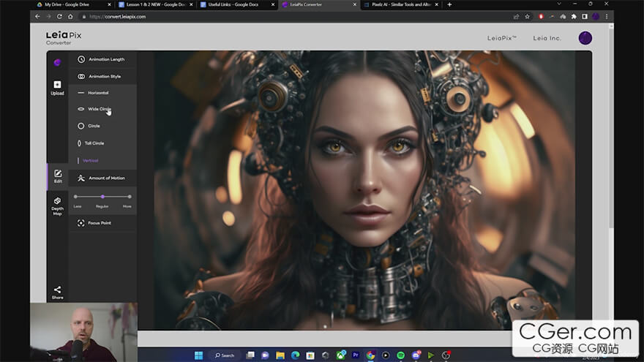Click the taskbar Search box
644x362 pixels.
[225, 355]
